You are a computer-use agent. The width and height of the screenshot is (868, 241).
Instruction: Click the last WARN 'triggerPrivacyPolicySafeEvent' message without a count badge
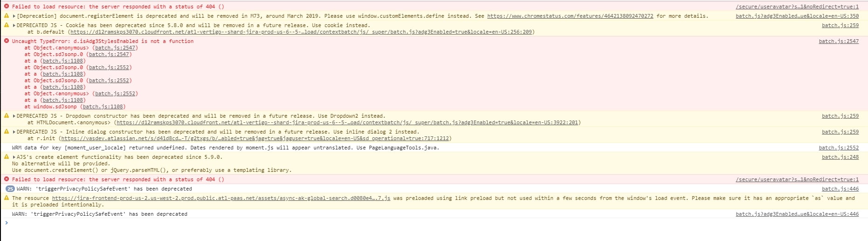point(99,214)
